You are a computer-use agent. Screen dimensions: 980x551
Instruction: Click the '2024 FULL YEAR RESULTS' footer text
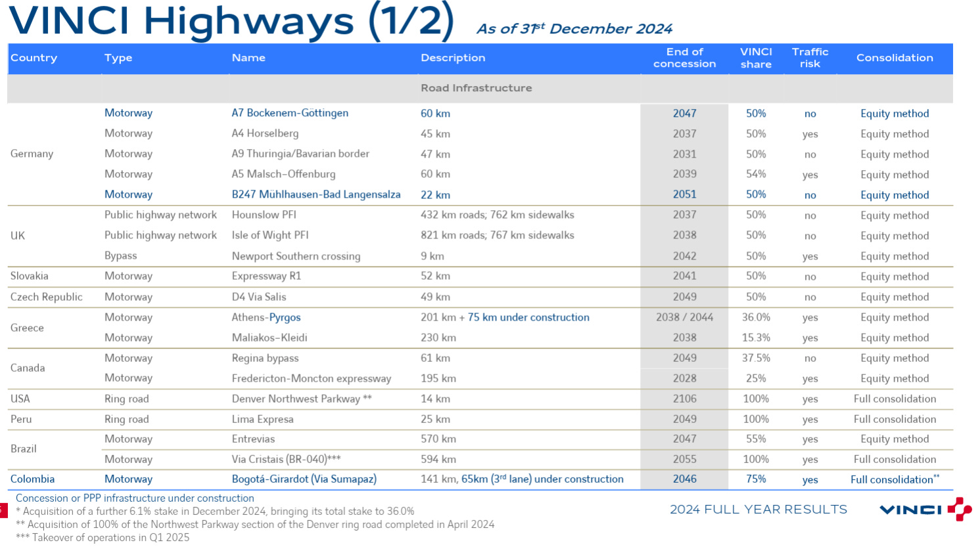click(x=758, y=509)
